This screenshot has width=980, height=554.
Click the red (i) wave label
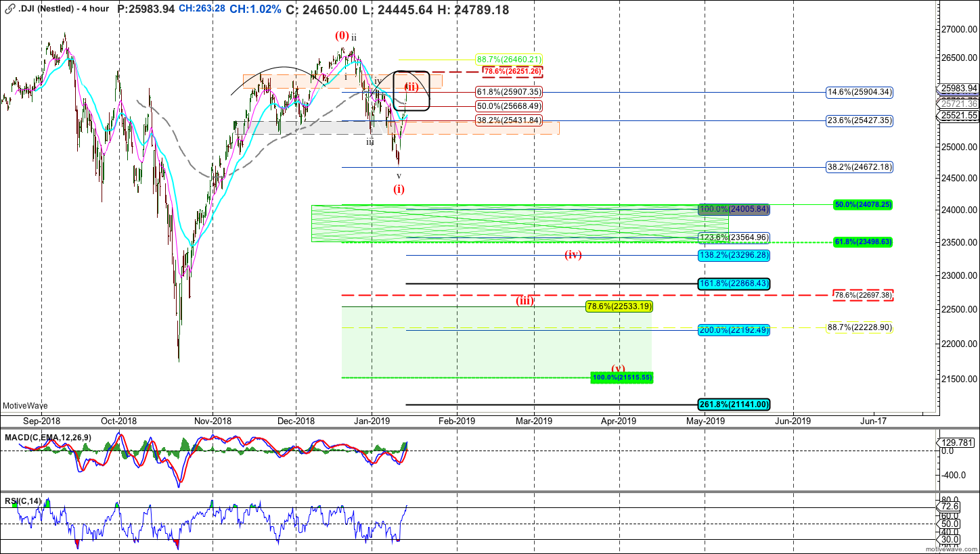click(399, 189)
